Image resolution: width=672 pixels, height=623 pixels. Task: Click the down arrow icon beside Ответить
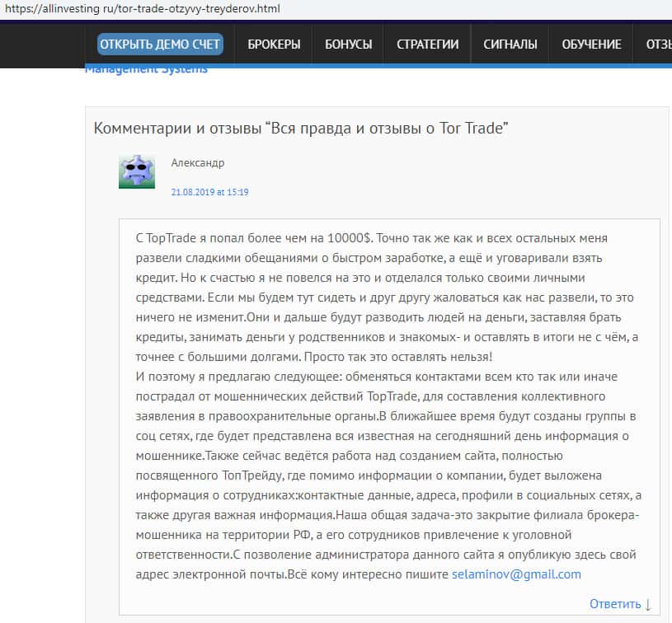click(x=647, y=605)
